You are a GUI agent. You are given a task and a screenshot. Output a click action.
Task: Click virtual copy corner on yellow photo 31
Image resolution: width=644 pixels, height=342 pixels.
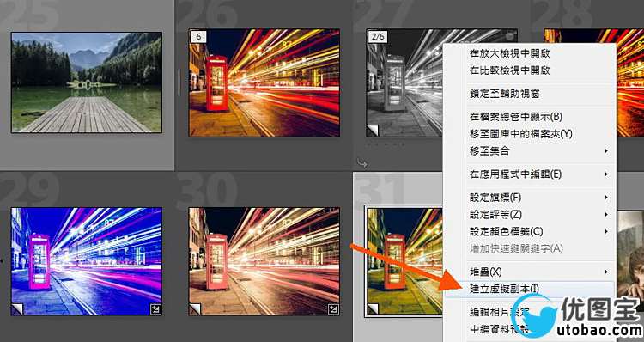pos(373,308)
